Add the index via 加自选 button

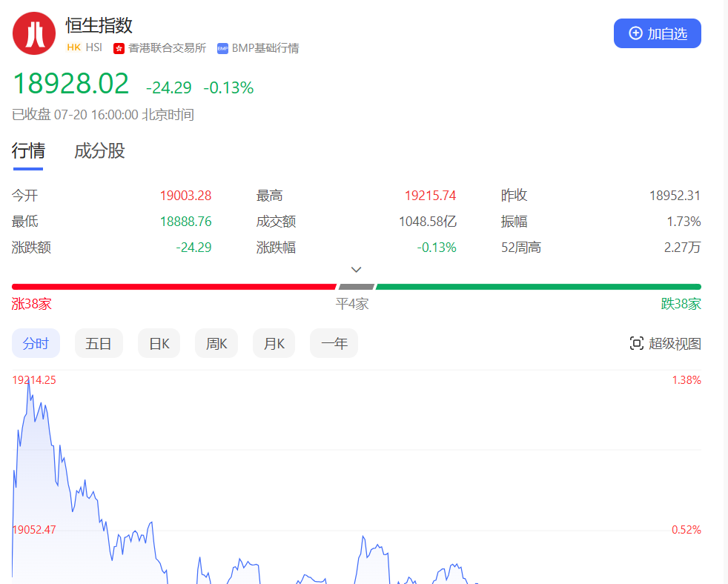click(x=658, y=33)
